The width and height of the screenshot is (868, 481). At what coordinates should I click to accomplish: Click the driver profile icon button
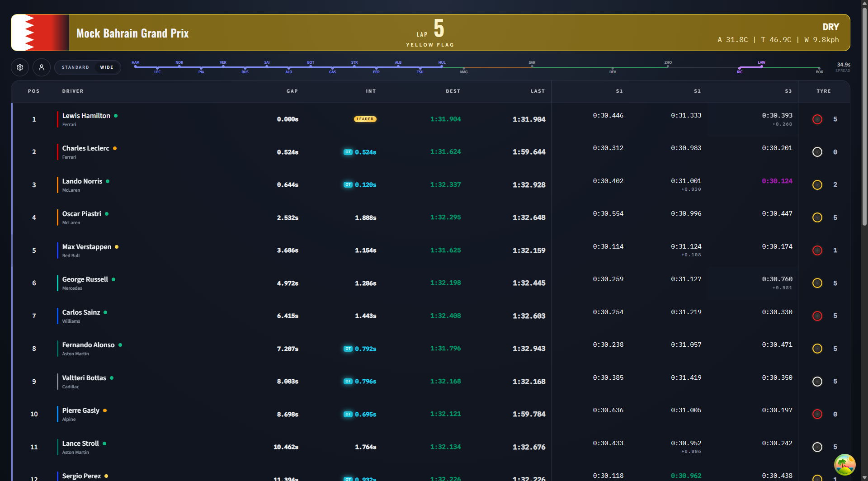pos(42,67)
